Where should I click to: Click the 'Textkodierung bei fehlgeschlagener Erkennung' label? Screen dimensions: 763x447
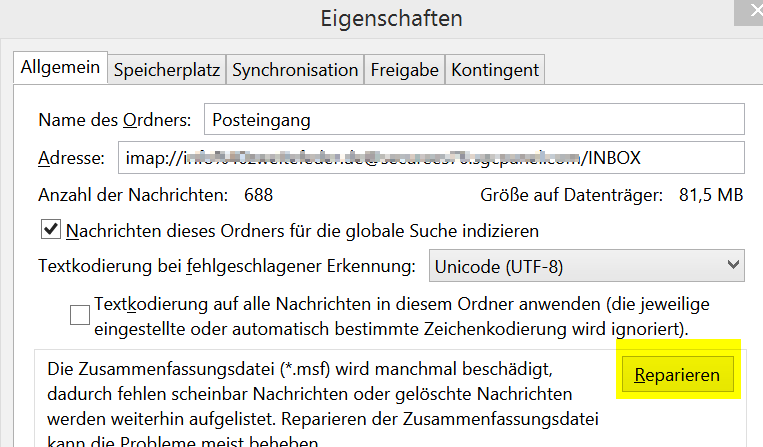click(x=225, y=266)
